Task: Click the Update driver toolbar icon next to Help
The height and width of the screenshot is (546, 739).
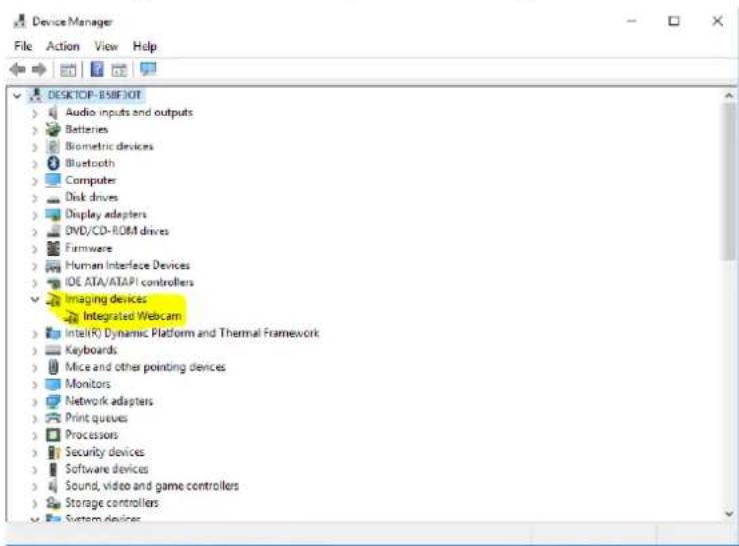Action: tap(119, 70)
